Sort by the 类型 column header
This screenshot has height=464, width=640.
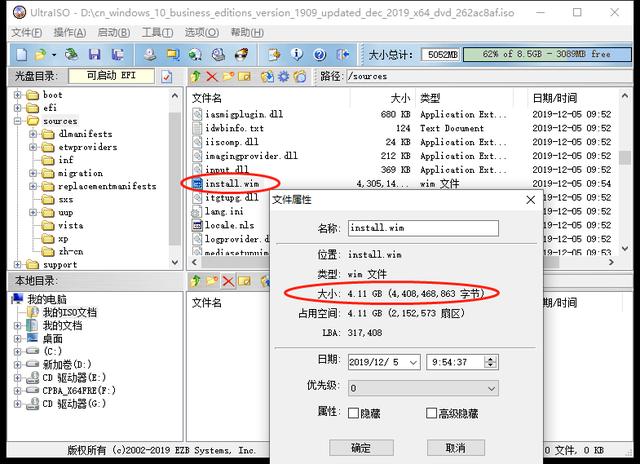tap(464, 98)
